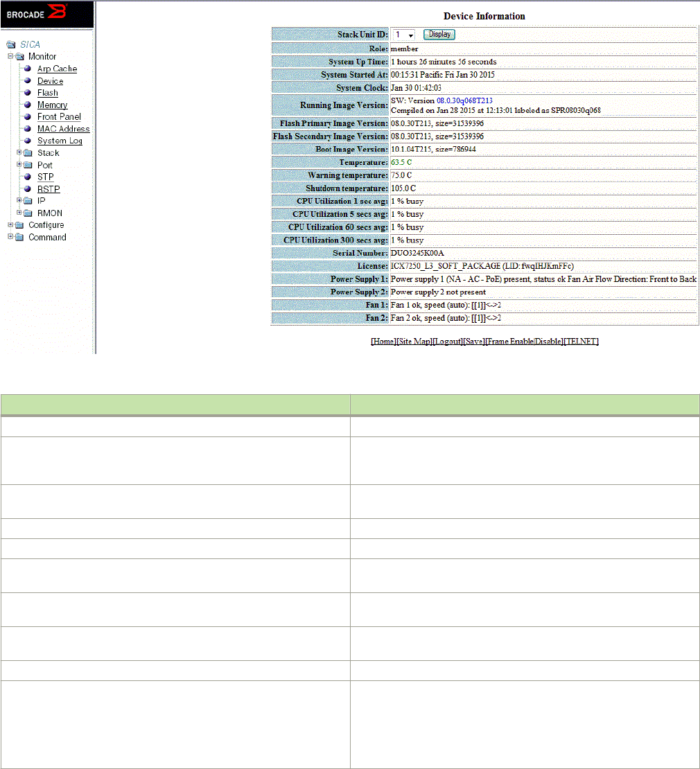Expand the Command tree node
700x769 pixels.
[10, 236]
